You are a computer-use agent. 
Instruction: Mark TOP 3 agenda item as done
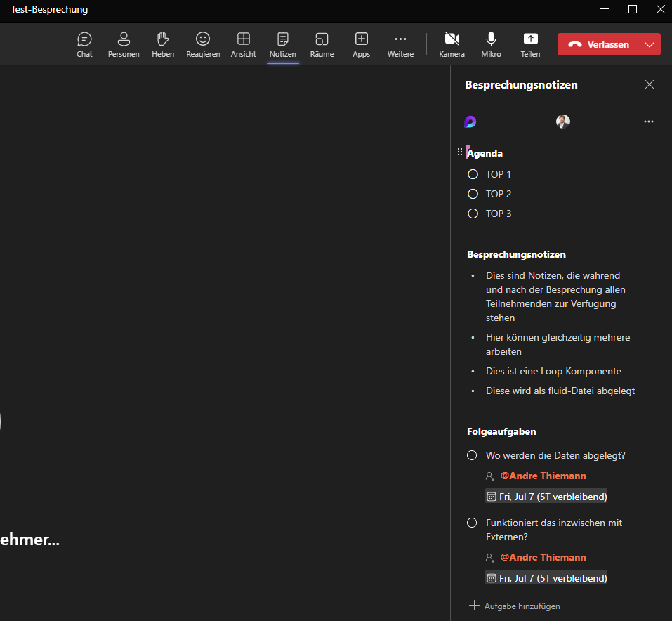pos(473,214)
